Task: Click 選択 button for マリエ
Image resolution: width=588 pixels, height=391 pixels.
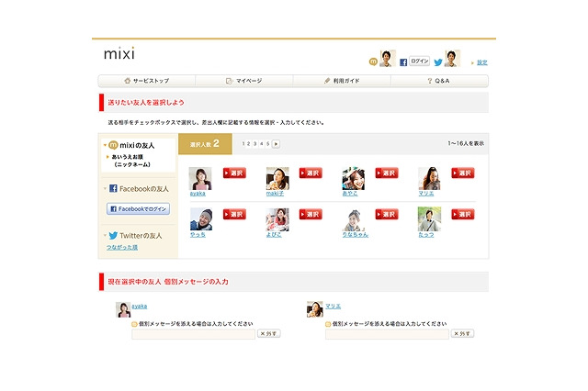Action: click(463, 173)
